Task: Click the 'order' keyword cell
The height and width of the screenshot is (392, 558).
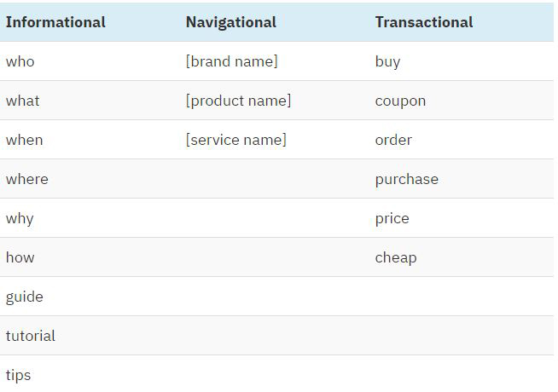Action: click(x=393, y=140)
